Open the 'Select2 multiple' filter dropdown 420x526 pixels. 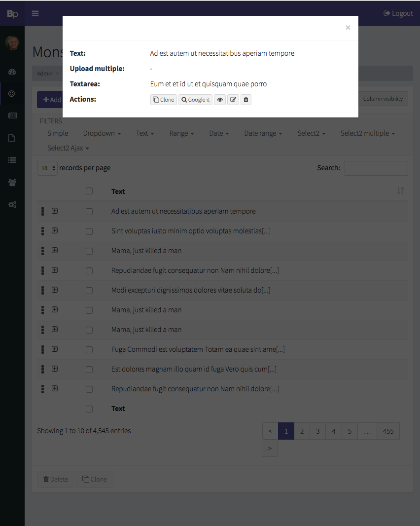(367, 133)
